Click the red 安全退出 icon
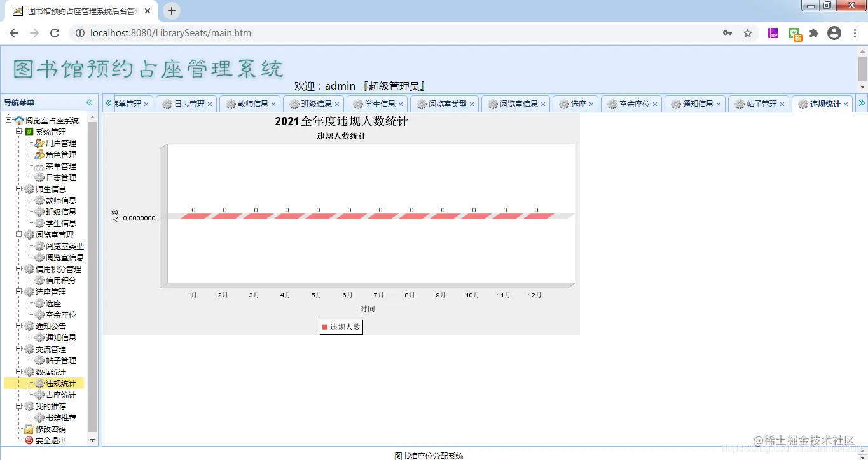 [x=29, y=441]
